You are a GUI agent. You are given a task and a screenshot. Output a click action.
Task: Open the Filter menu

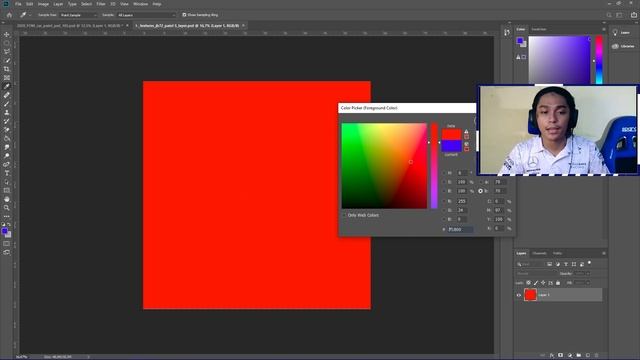[x=101, y=4]
